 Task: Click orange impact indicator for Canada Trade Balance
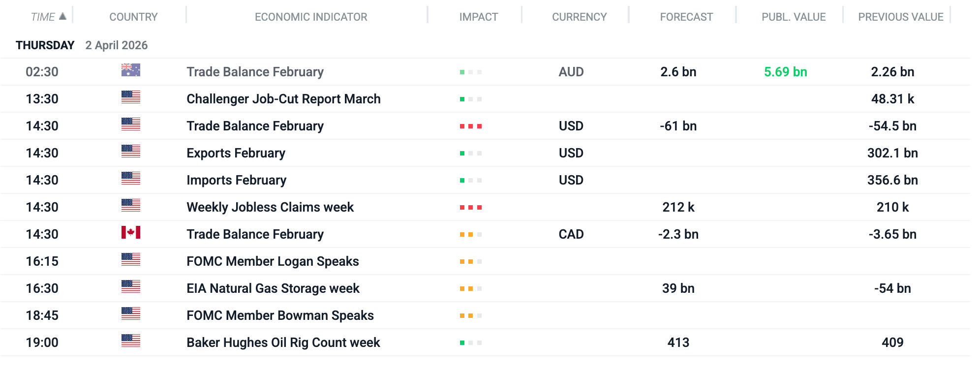[471, 235]
